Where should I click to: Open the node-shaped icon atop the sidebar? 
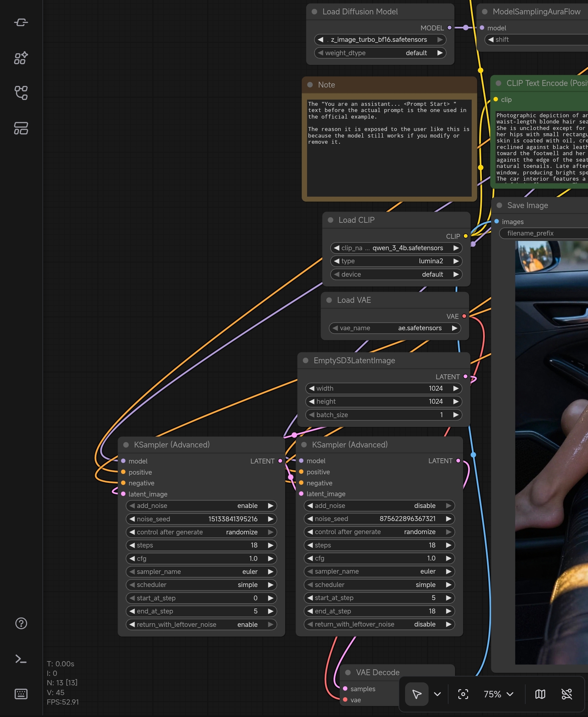(x=21, y=22)
